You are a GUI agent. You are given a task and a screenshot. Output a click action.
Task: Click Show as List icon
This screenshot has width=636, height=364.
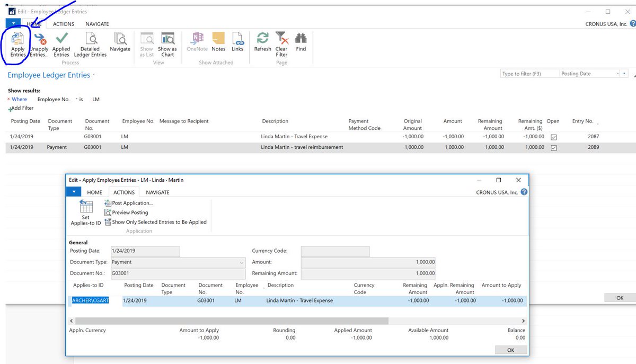coord(147,45)
